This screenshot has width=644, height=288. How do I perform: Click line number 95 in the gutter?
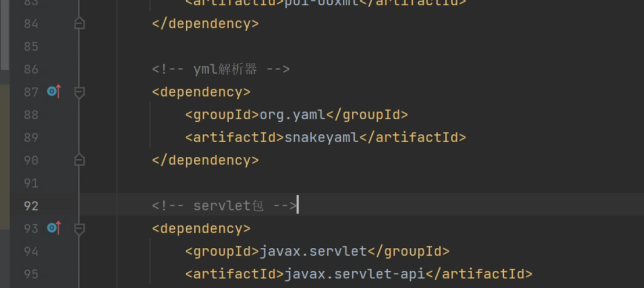tap(31, 274)
